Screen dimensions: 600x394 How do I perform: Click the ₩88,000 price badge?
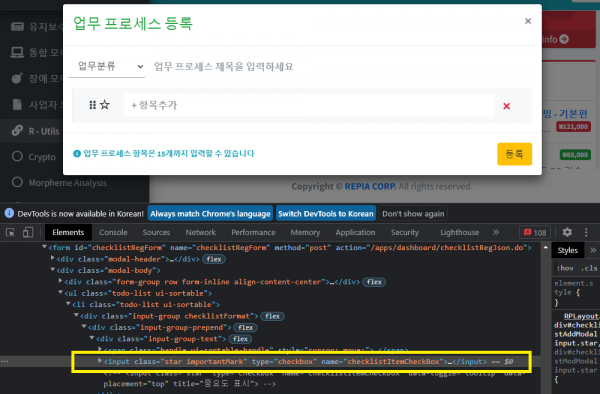pyautogui.click(x=576, y=155)
